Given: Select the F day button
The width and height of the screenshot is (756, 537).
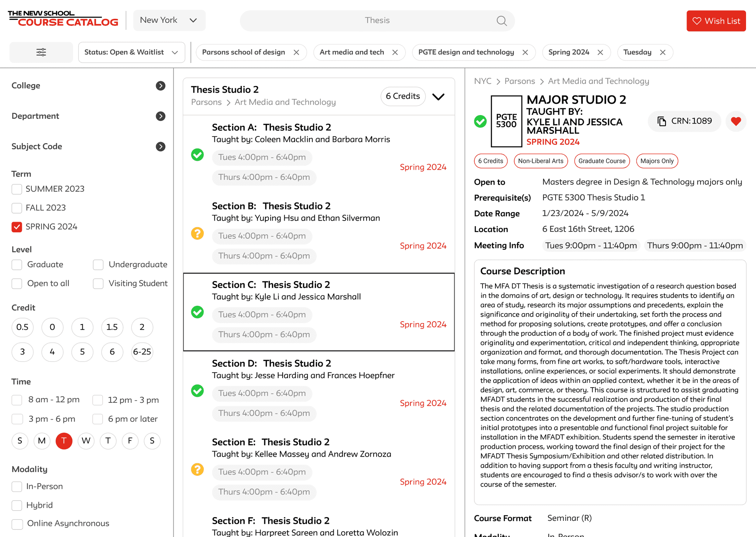Looking at the screenshot, I should [130, 441].
